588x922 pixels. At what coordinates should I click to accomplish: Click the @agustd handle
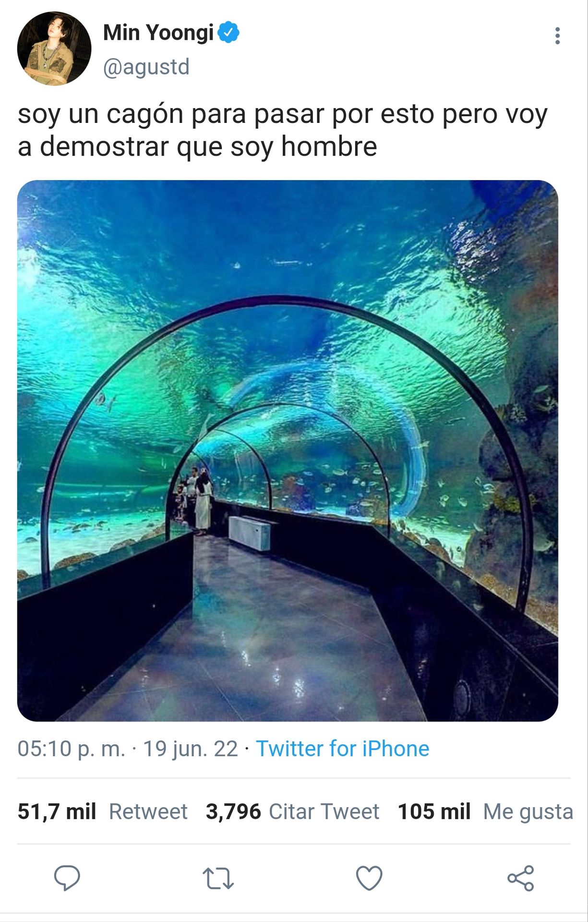146,66
